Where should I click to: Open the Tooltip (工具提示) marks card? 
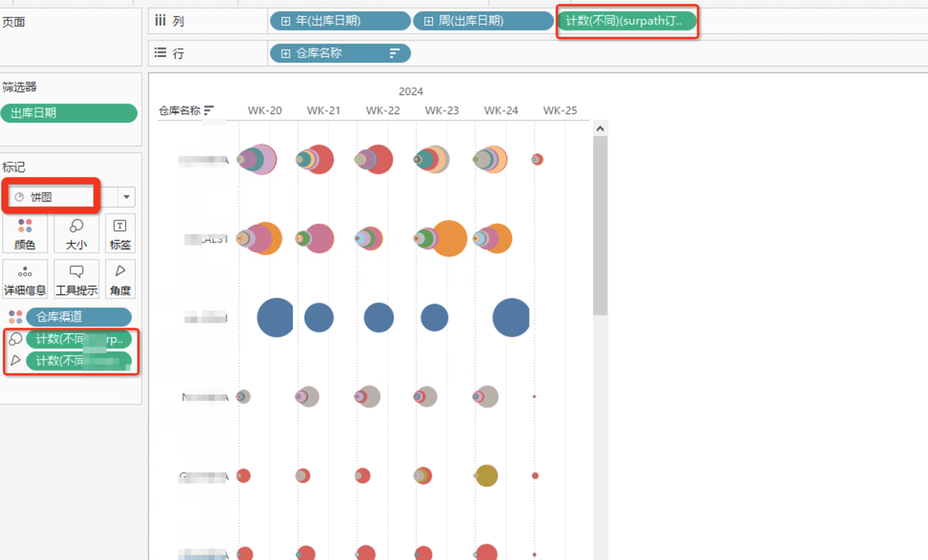coord(76,280)
